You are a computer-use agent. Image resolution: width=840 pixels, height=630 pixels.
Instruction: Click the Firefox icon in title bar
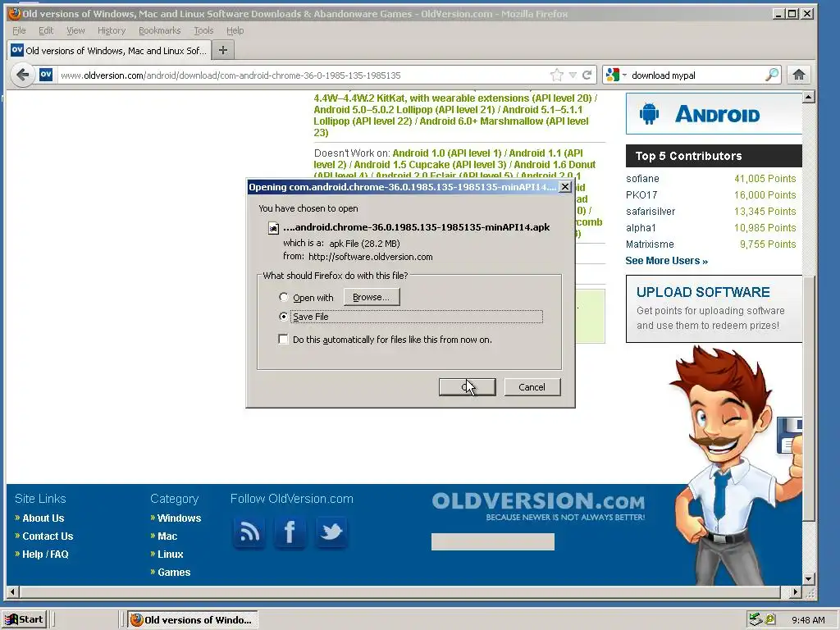14,13
